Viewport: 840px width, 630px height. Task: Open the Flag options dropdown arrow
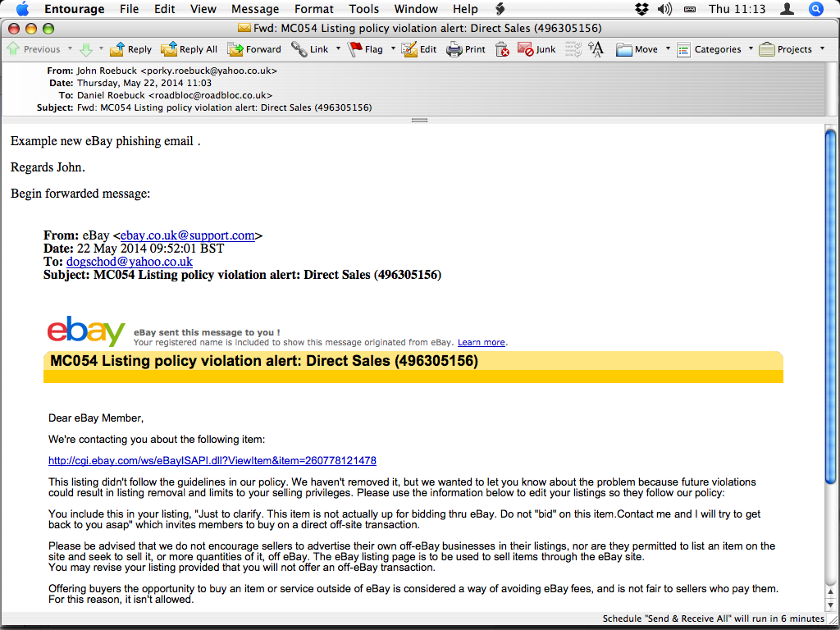click(393, 48)
